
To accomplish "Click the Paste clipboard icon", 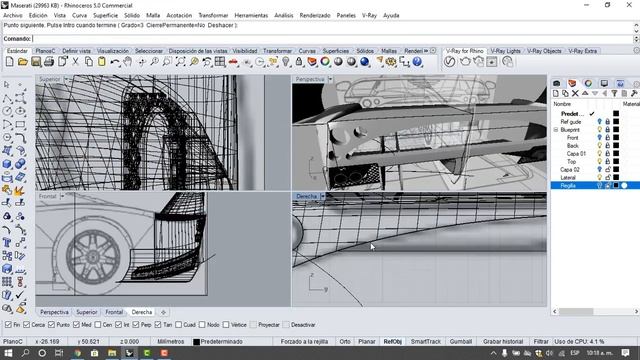I will click(x=102, y=62).
